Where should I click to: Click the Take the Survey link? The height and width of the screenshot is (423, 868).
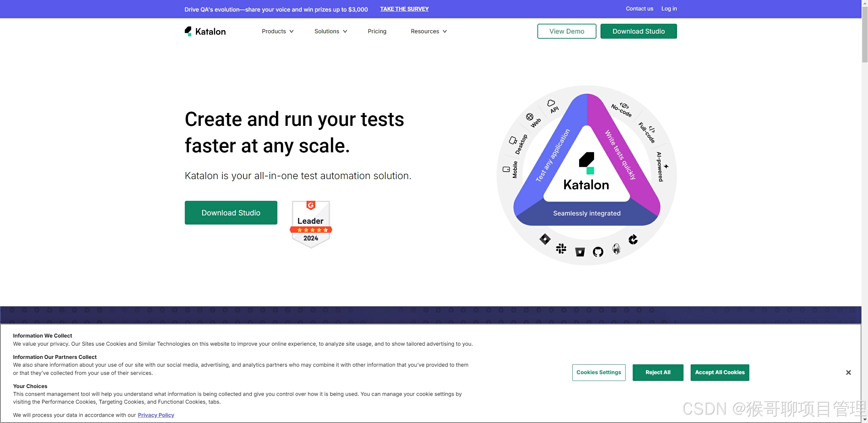[404, 9]
